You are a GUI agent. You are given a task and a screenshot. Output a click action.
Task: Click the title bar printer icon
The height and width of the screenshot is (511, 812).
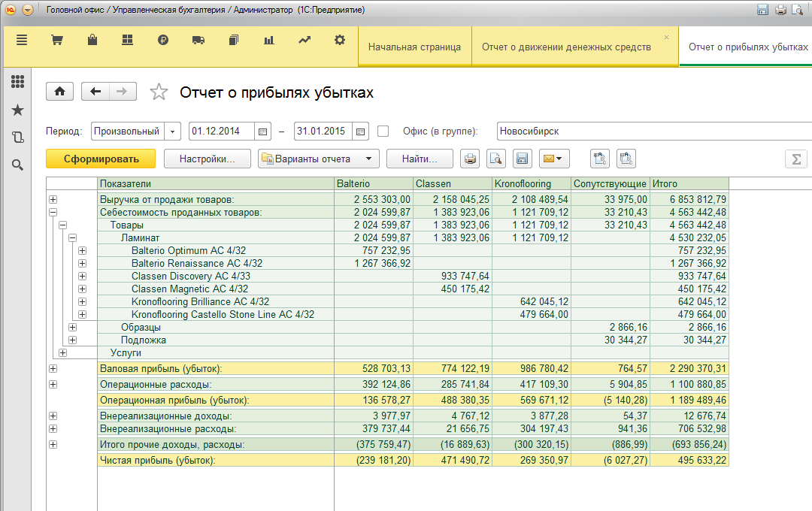pos(780,10)
